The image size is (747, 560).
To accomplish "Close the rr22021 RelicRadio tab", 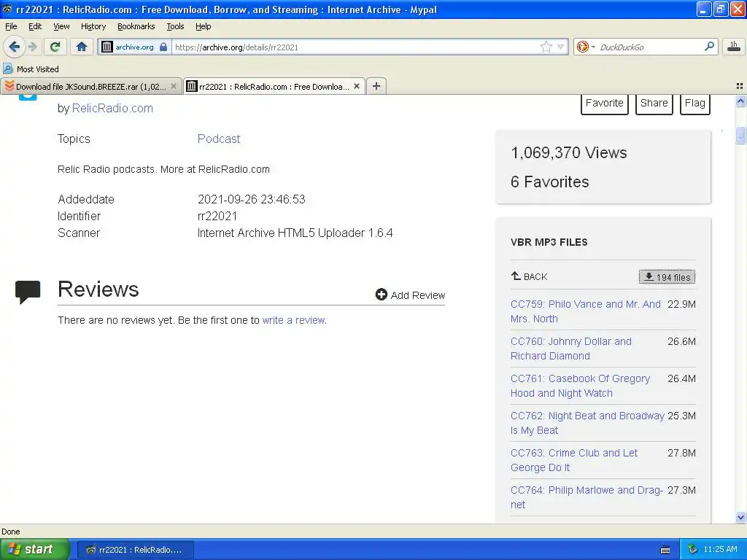I will click(356, 86).
